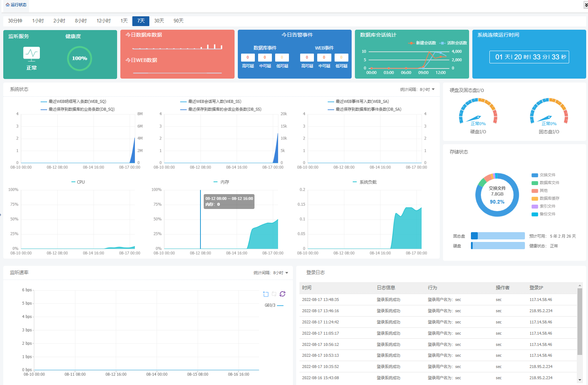Switch to the 12小时 time range tab
Image resolution: width=588 pixels, height=385 pixels.
click(104, 21)
